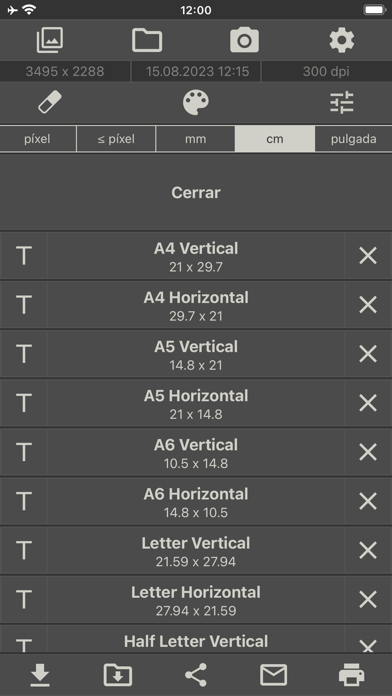The image size is (392, 696).
Task: Print using the printer icon
Action: pos(352,675)
